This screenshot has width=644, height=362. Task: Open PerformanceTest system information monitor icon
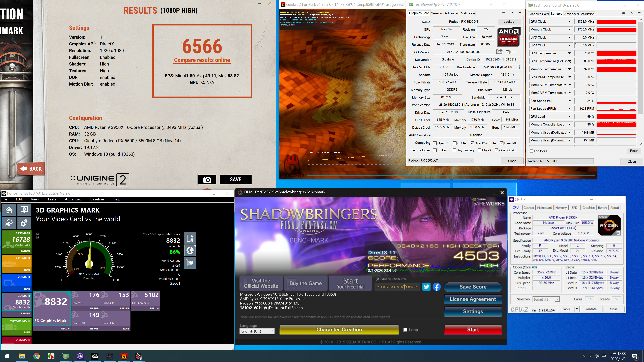(x=24, y=210)
